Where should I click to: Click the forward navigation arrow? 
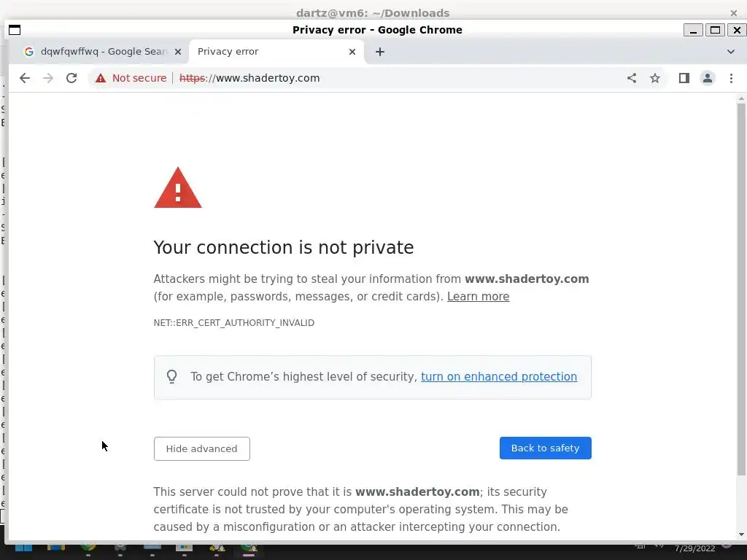pyautogui.click(x=48, y=78)
